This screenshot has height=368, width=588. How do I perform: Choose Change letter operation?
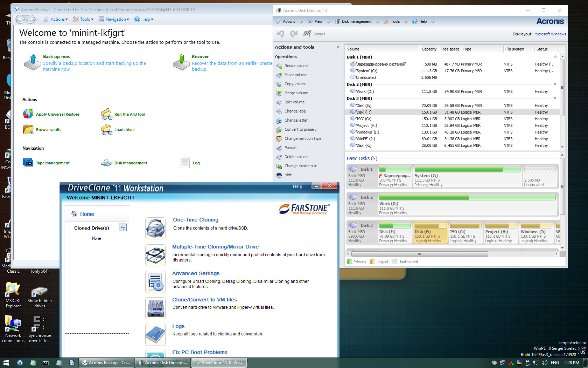tap(296, 120)
